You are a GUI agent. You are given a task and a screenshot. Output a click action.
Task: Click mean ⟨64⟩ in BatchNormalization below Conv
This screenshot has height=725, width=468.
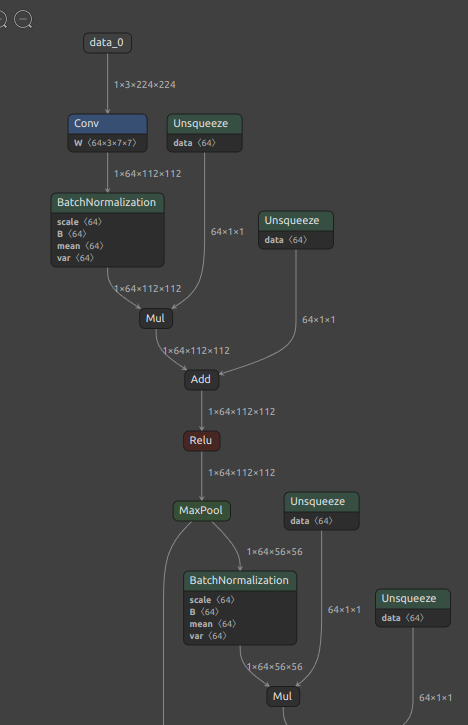pos(80,246)
